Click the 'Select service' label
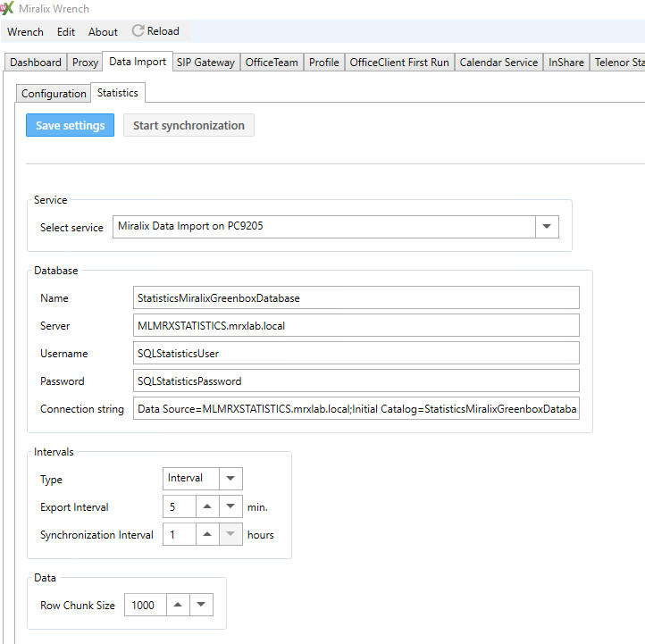This screenshot has width=645, height=644. 71,228
